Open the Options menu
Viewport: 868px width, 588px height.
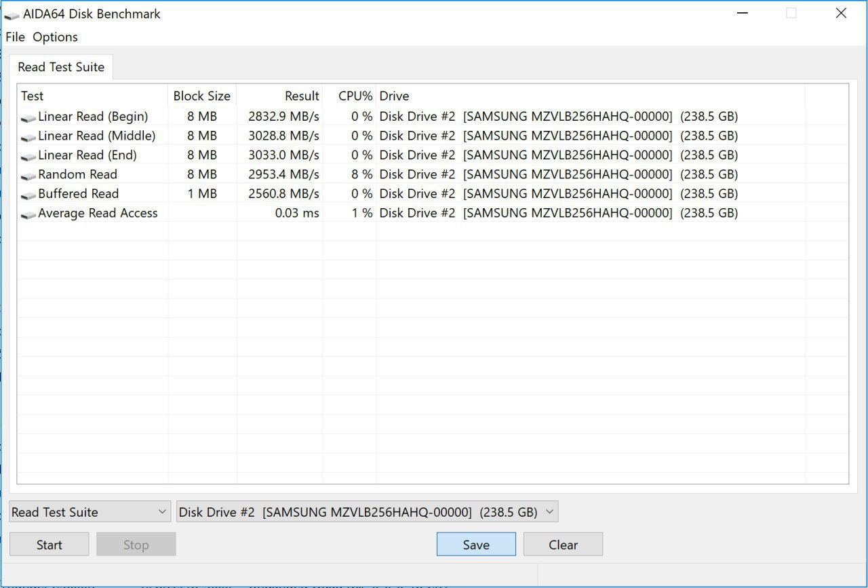pos(55,37)
